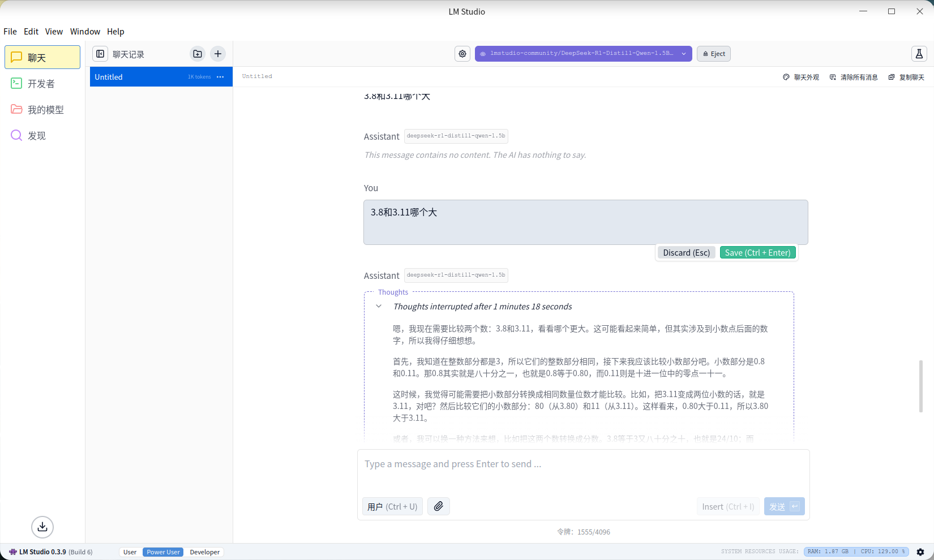
Task: Click the CPU usage indicator
Action: pyautogui.click(x=882, y=552)
